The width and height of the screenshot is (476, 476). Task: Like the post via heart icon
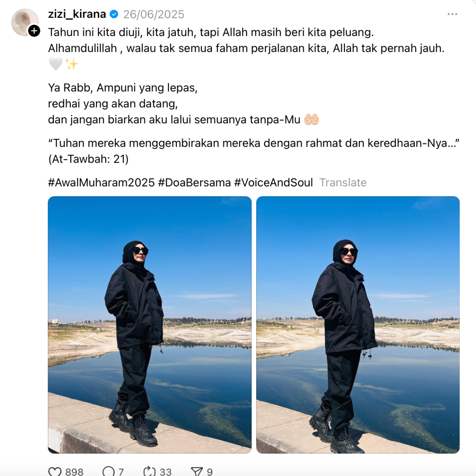pos(55,471)
